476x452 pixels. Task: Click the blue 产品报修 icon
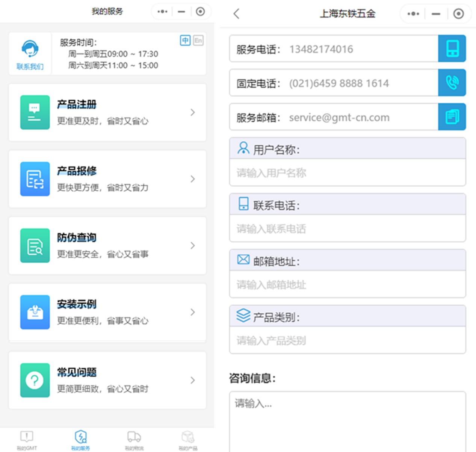coord(35,179)
